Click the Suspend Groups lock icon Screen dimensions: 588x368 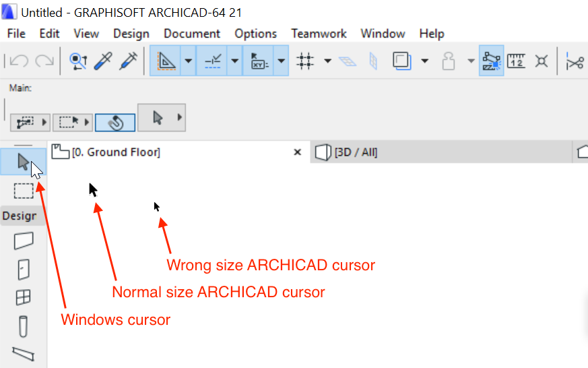click(448, 61)
